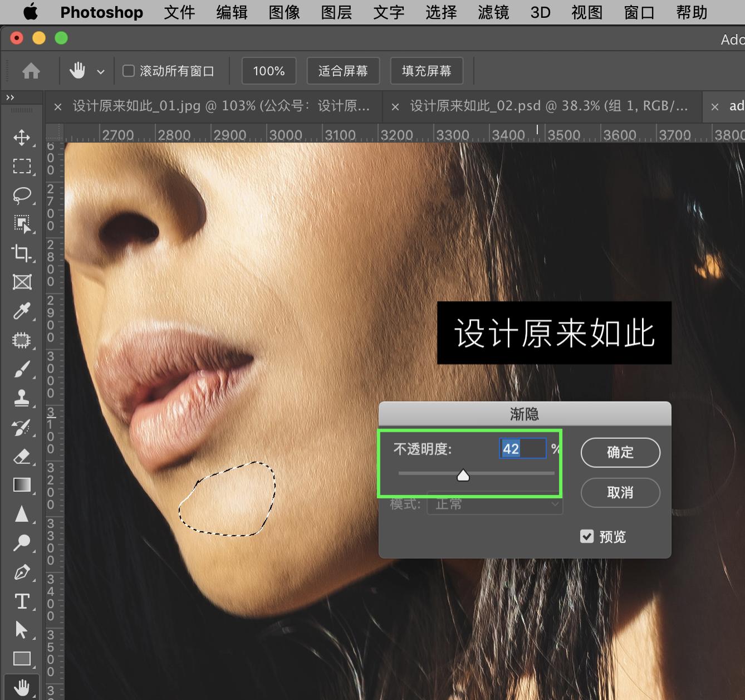Toggle the 滚动所有窗口 checkbox

click(x=128, y=71)
